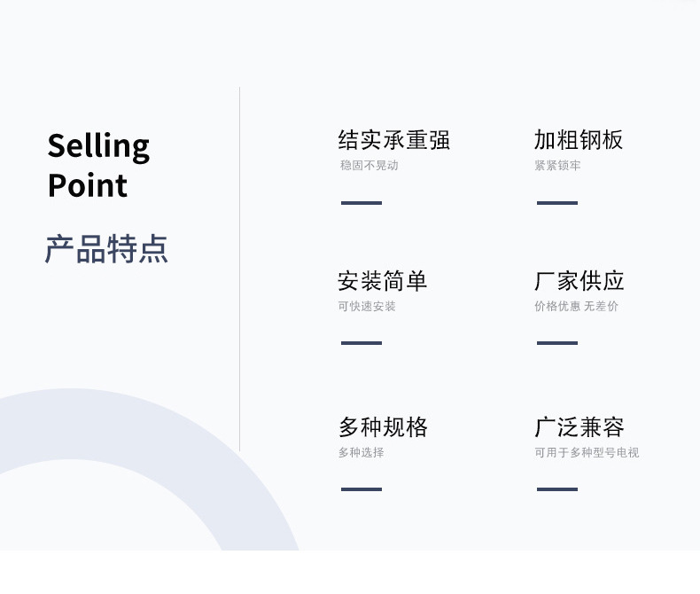Click the blue bar under 厂家供应

(x=557, y=343)
